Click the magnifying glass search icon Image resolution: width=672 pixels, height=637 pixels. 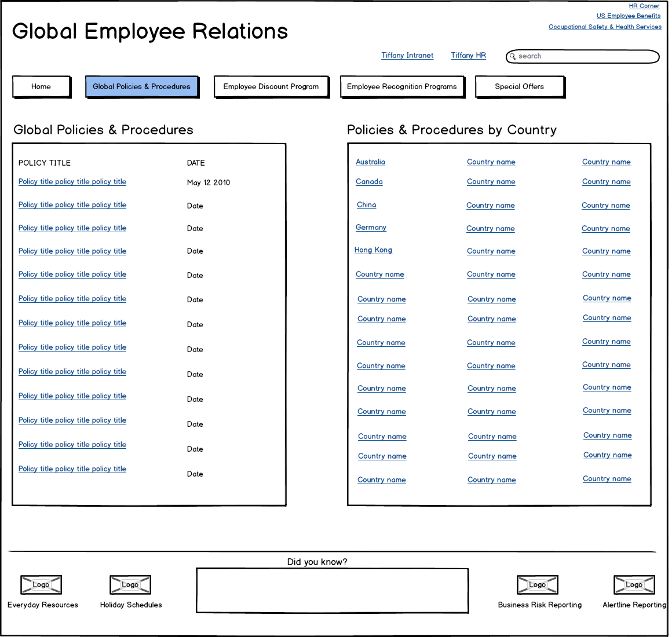point(513,56)
